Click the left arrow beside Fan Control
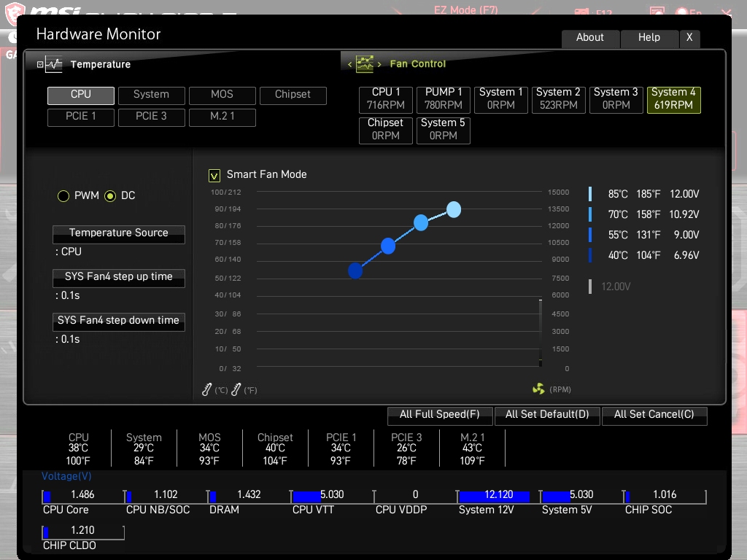 pyautogui.click(x=349, y=64)
